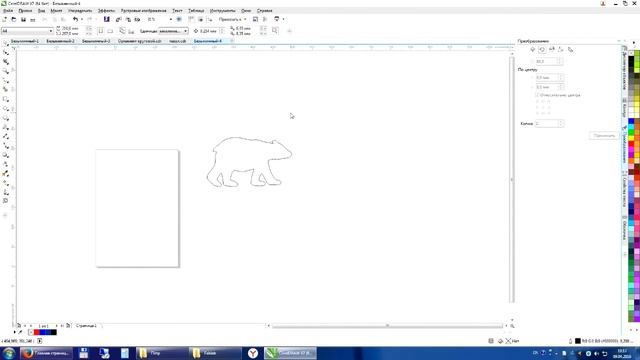The width and height of the screenshot is (640, 360).
Task: Click the Start button on taskbar
Action: [x=9, y=353]
